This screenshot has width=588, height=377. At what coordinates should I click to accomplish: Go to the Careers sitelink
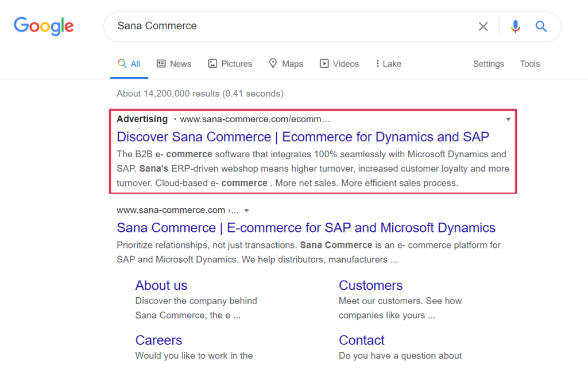click(158, 340)
